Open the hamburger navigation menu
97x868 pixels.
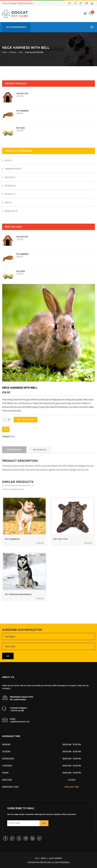[x=92, y=27]
